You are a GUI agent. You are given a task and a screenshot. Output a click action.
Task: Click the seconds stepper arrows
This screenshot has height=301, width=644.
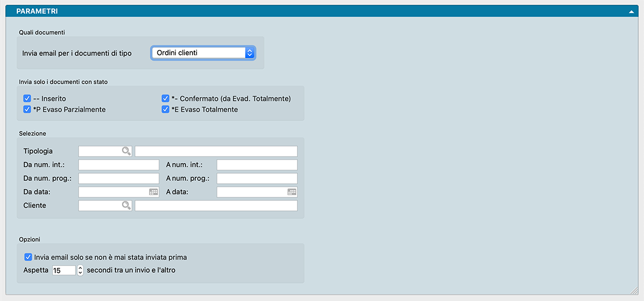80,270
